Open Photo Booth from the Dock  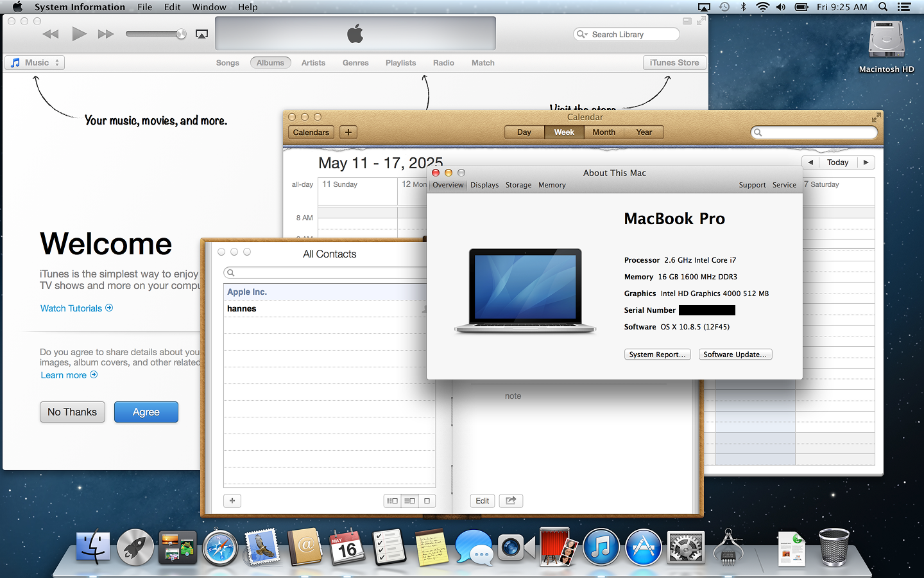556,548
